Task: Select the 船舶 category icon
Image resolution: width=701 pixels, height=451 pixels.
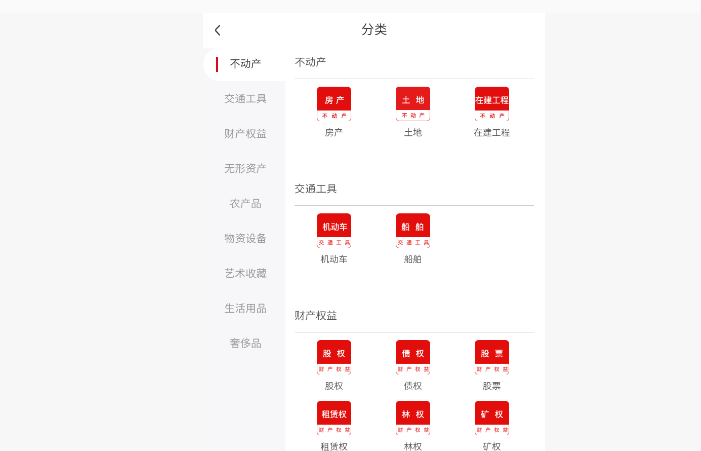Action: point(413,231)
